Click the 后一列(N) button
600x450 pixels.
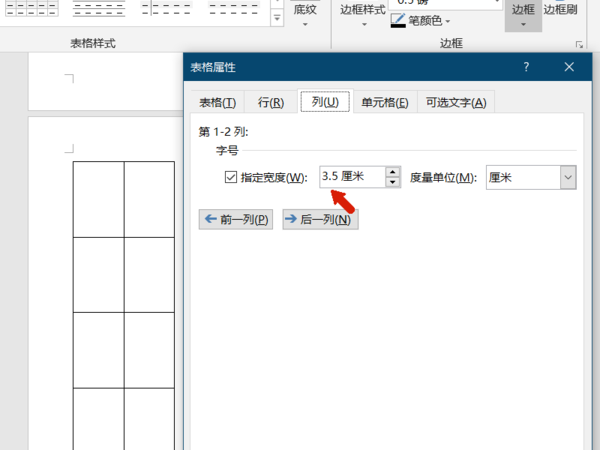pos(321,219)
